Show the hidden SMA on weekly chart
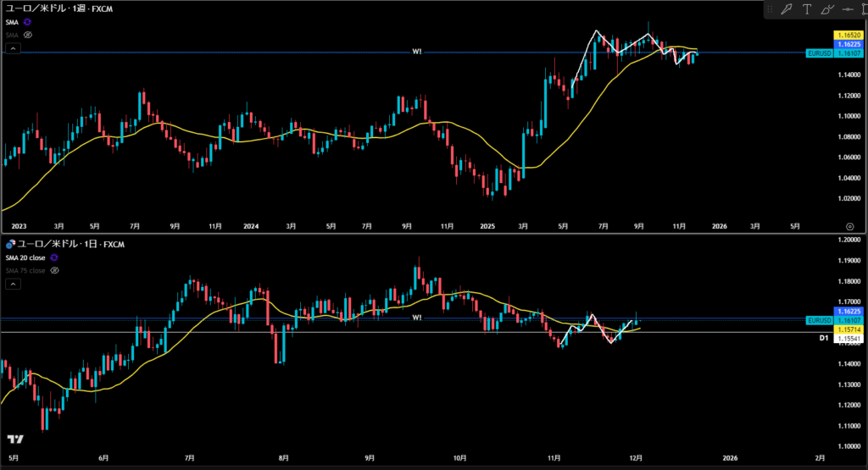 (28, 35)
